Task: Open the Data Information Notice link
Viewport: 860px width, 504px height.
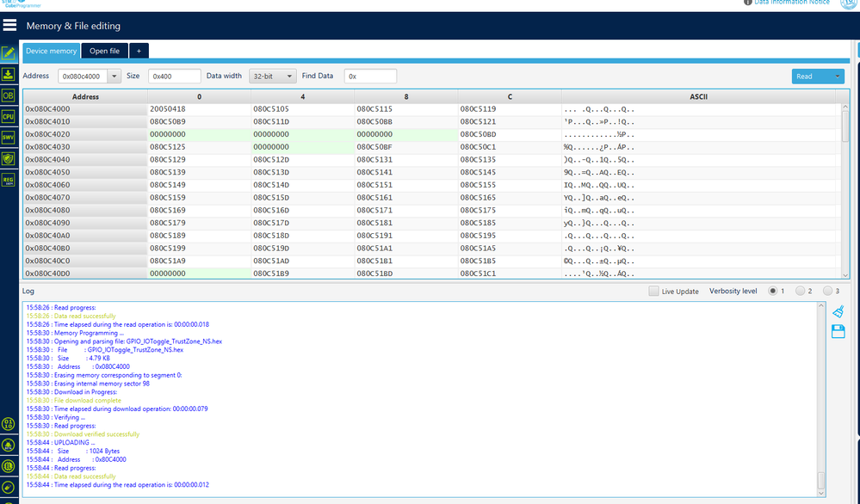Action: click(791, 3)
